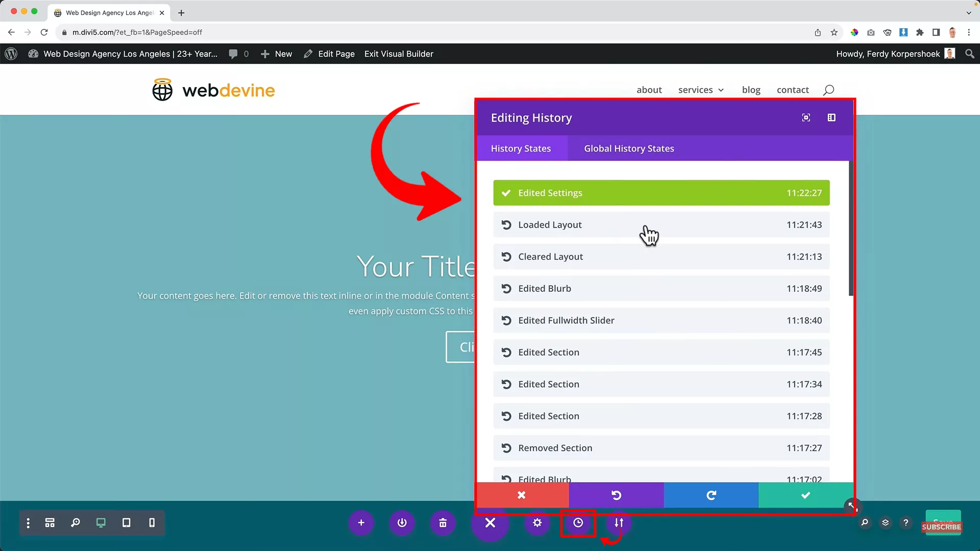Click the purple plus icon to add content
Image resolution: width=980 pixels, height=551 pixels.
tap(361, 522)
